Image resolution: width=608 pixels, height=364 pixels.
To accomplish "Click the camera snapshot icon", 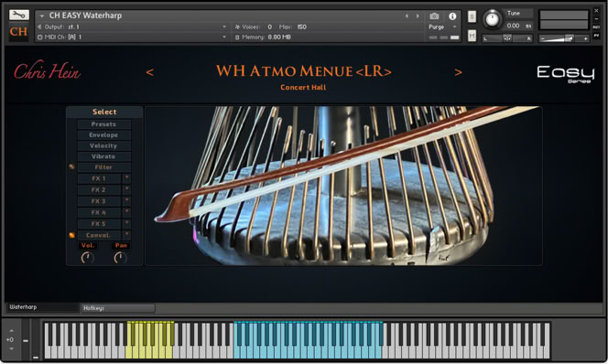I will pos(434,16).
